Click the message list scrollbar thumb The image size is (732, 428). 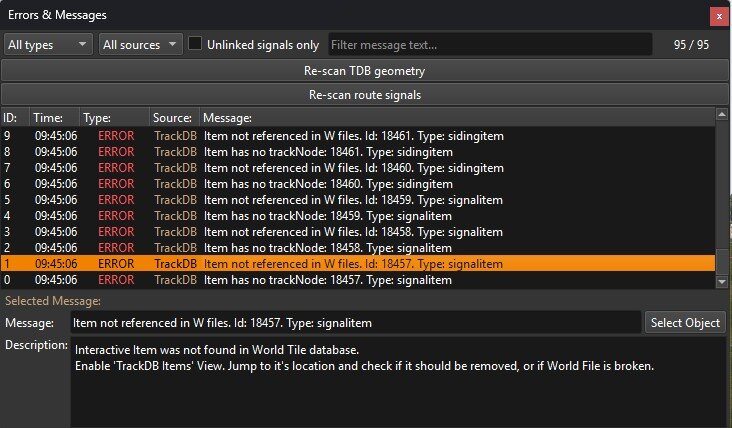(x=722, y=261)
